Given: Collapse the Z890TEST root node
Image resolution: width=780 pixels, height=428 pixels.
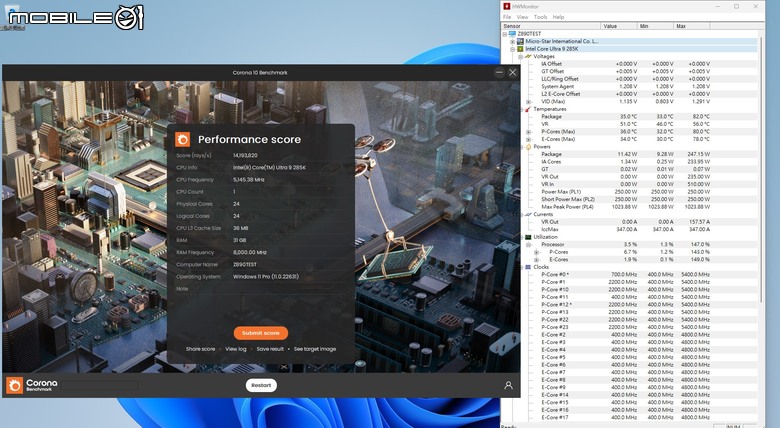Looking at the screenshot, I should coord(505,34).
